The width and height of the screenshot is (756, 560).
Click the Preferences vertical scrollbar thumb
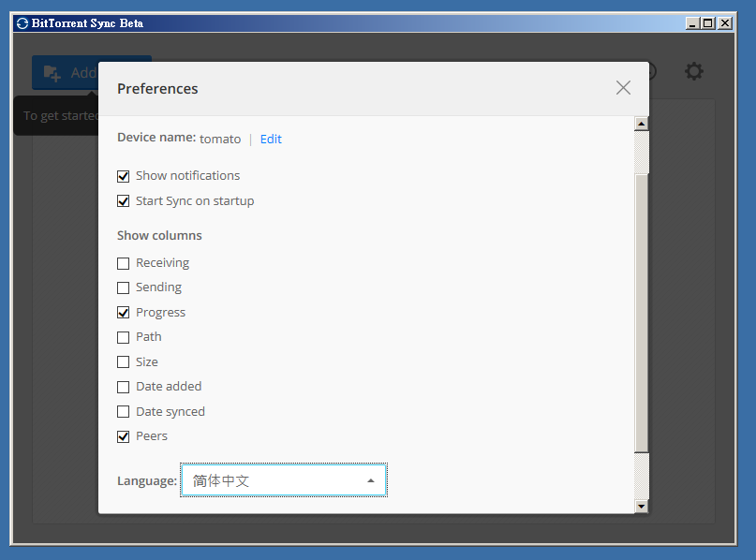coord(642,314)
